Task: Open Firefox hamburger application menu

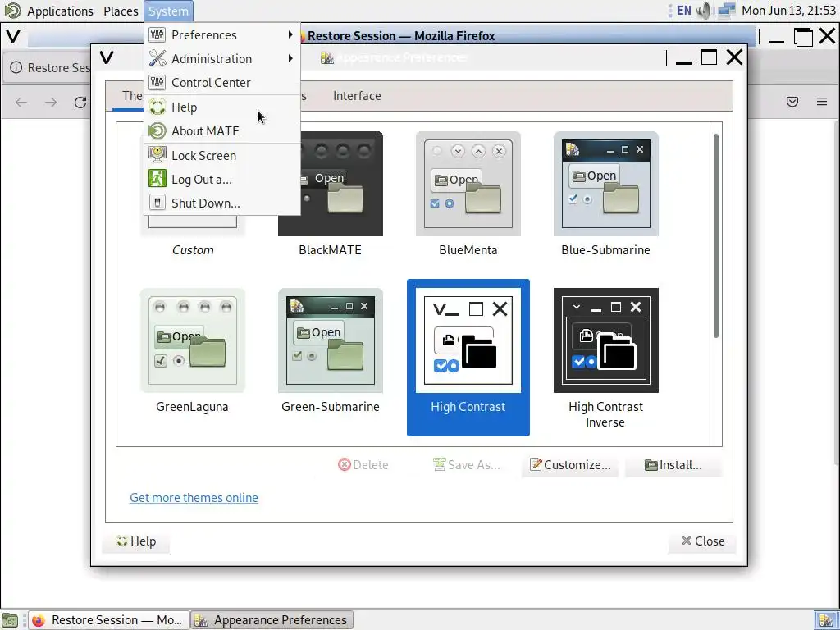Action: (x=822, y=102)
